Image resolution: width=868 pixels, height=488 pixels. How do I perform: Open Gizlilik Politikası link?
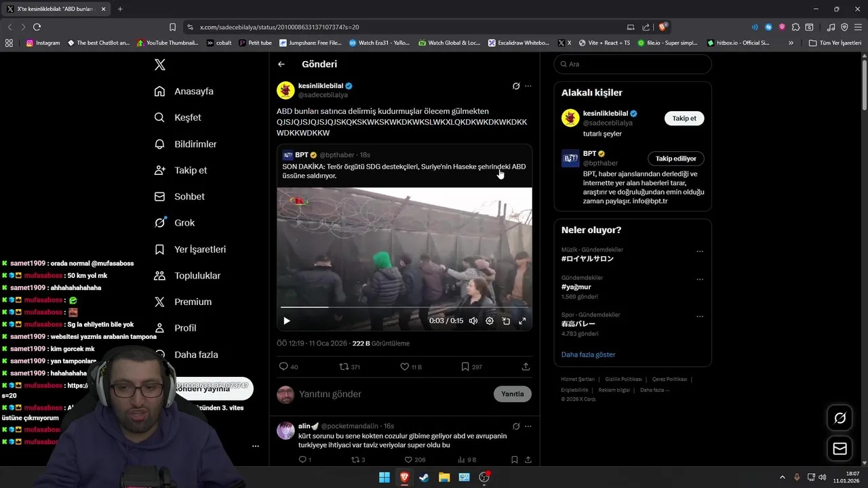pos(623,380)
